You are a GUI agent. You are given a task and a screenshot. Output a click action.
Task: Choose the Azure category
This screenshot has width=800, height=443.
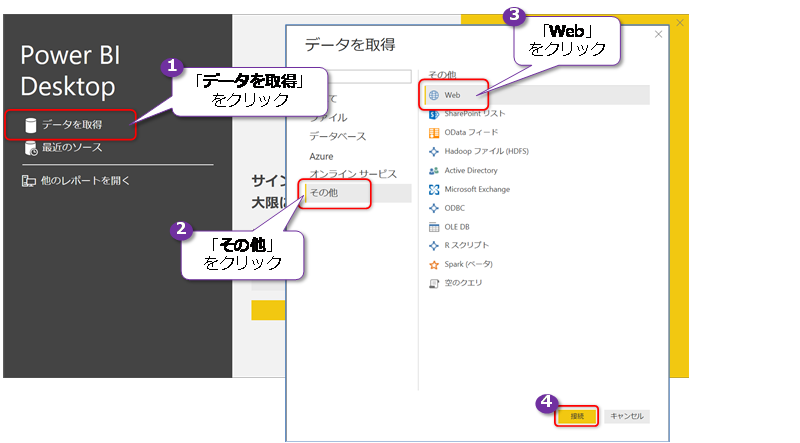tap(321, 156)
